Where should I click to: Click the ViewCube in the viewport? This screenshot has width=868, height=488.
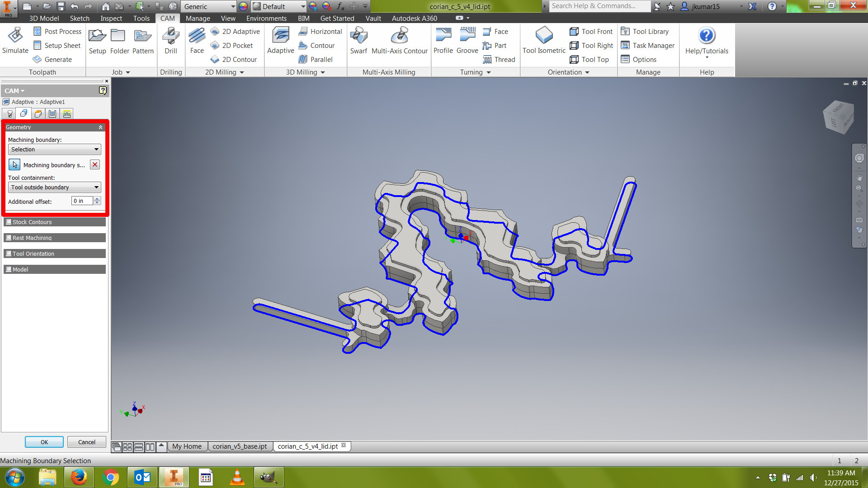tap(839, 117)
